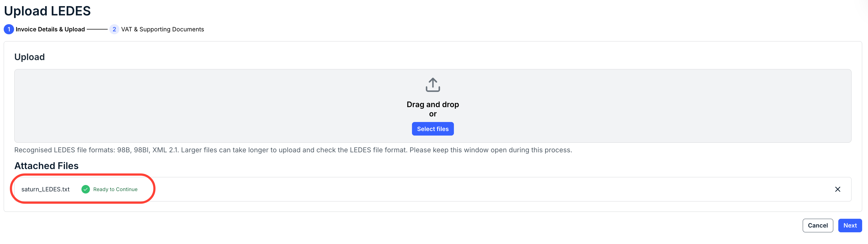Click the Next button
The height and width of the screenshot is (244, 868).
pos(850,225)
